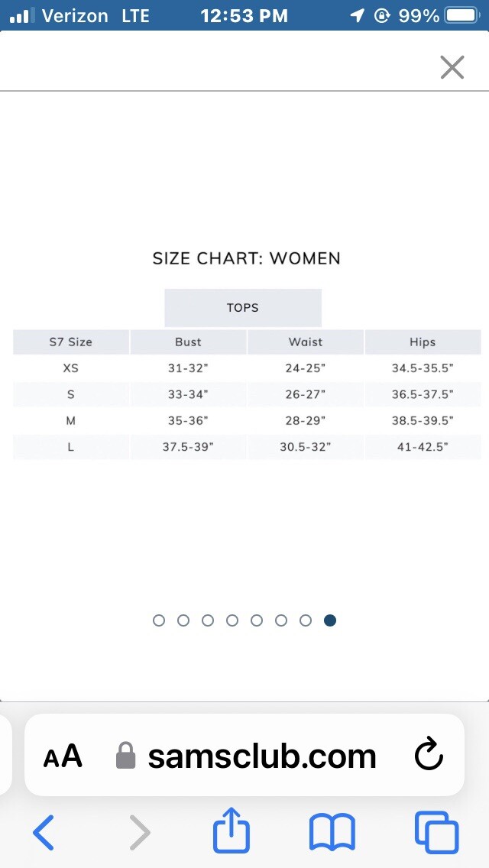This screenshot has height=868, width=489.
Task: Select the TOPS tab in size chart
Action: coord(243,308)
